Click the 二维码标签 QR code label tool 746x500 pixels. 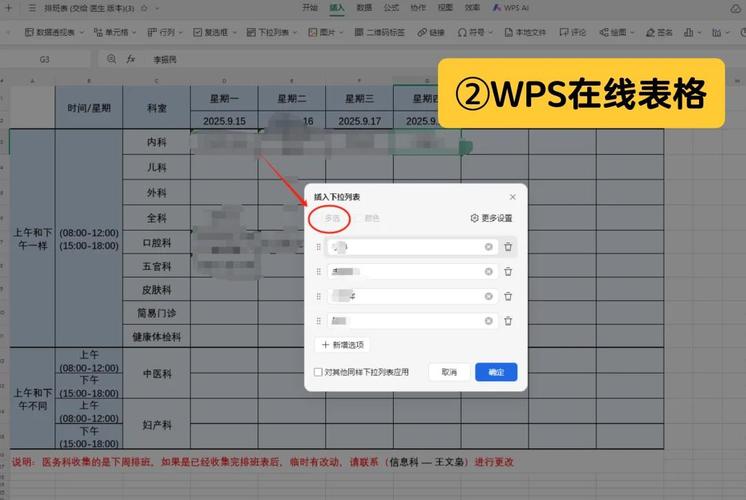[380, 32]
